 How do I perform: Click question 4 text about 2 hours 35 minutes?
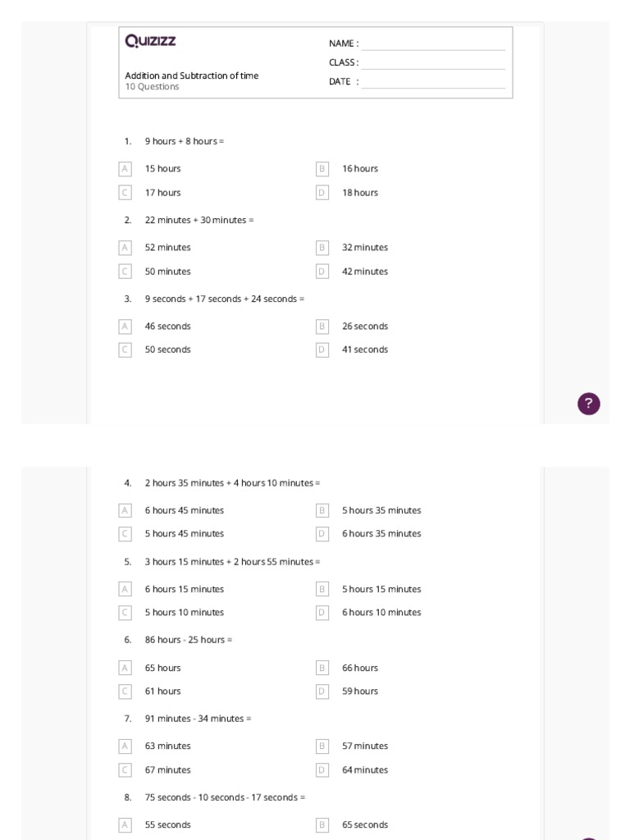[x=232, y=483]
